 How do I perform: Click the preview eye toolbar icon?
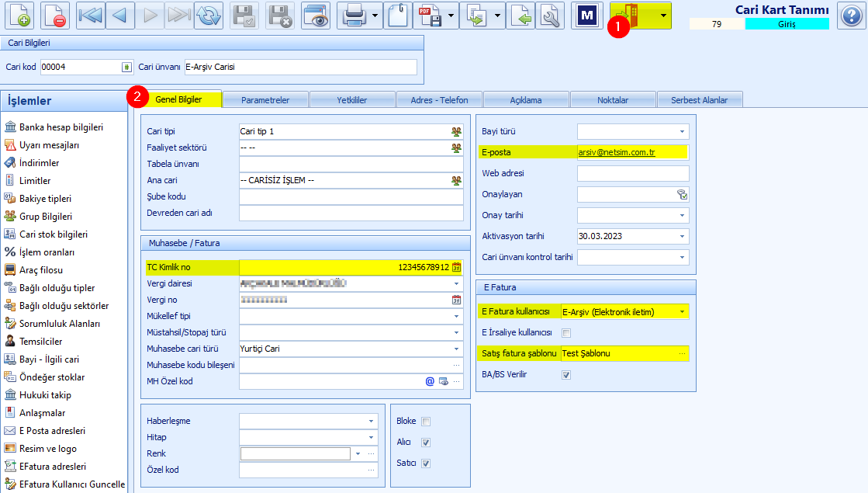tap(316, 16)
